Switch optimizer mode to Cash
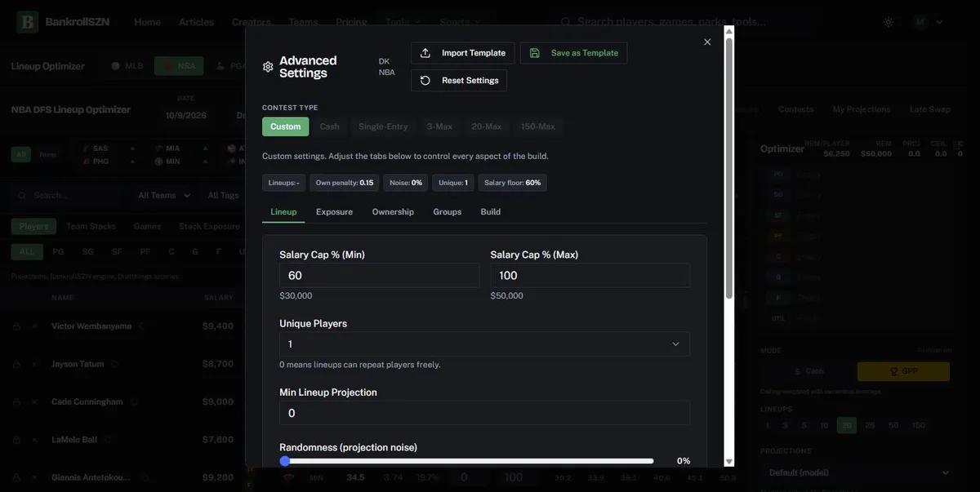 (x=808, y=371)
